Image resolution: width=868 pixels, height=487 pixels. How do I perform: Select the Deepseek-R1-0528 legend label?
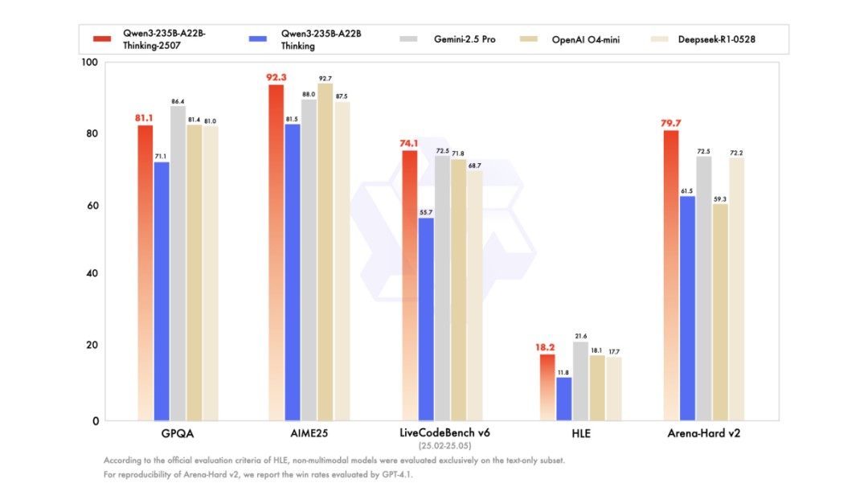click(x=716, y=39)
